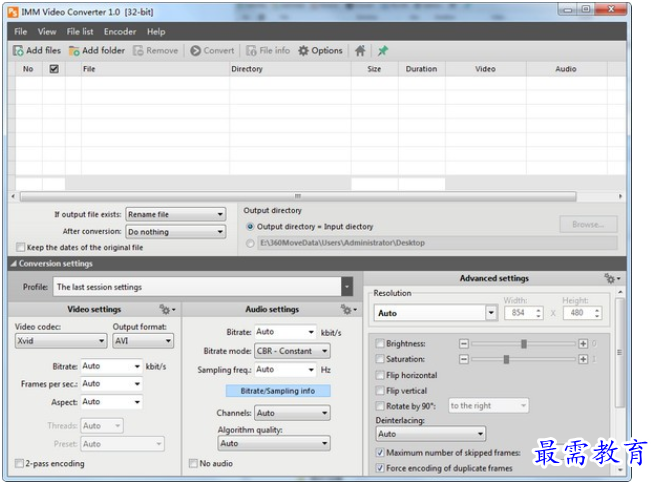Click Brightness minus button
656x484 pixels.
click(464, 344)
